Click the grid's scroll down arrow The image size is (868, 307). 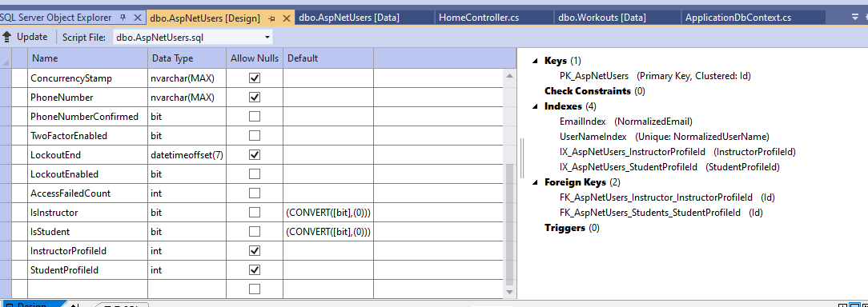pos(509,291)
